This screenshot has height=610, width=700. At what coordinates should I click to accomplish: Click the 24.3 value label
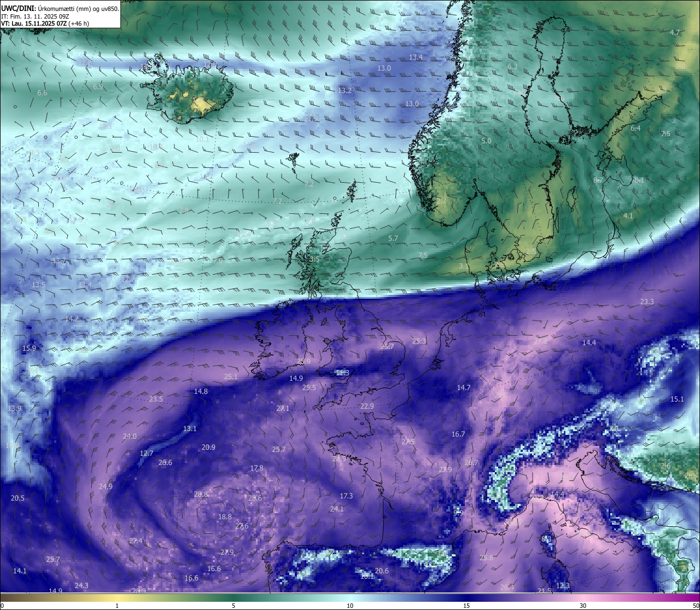[x=81, y=586]
